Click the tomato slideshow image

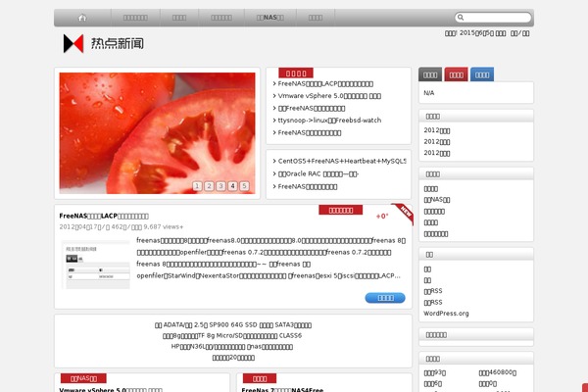pos(157,133)
